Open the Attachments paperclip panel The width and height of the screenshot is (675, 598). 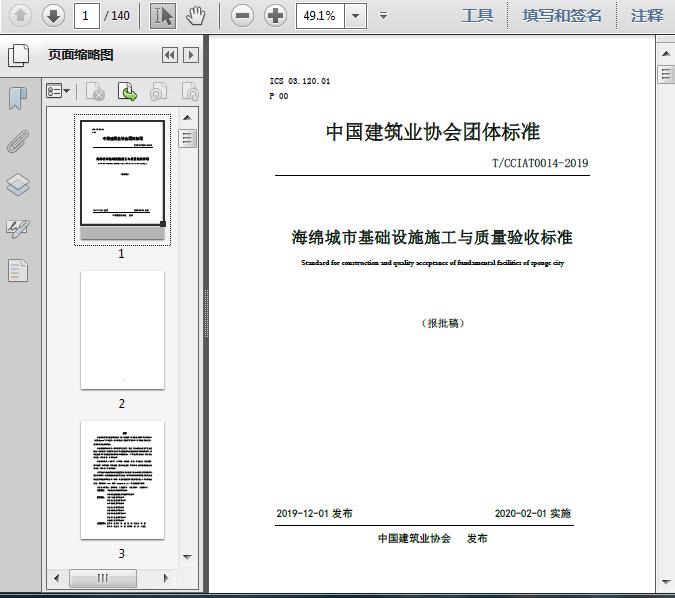18,141
